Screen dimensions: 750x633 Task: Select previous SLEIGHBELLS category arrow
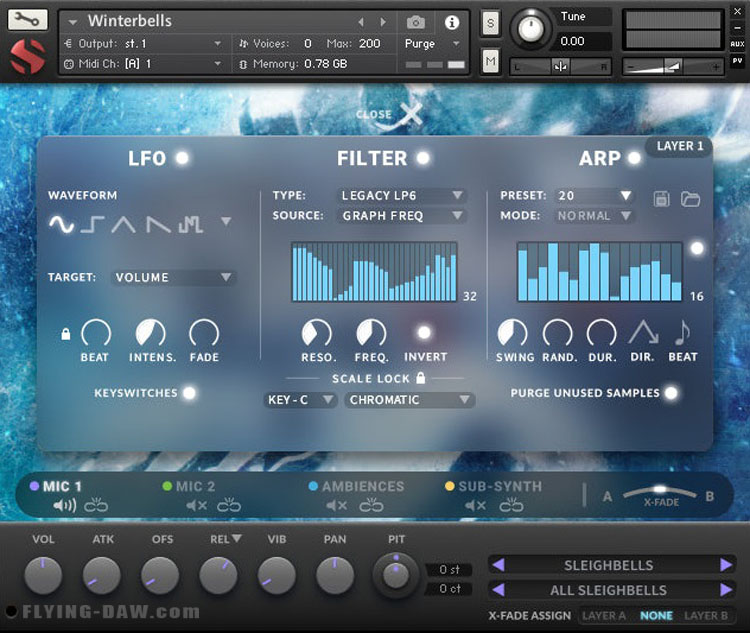498,565
